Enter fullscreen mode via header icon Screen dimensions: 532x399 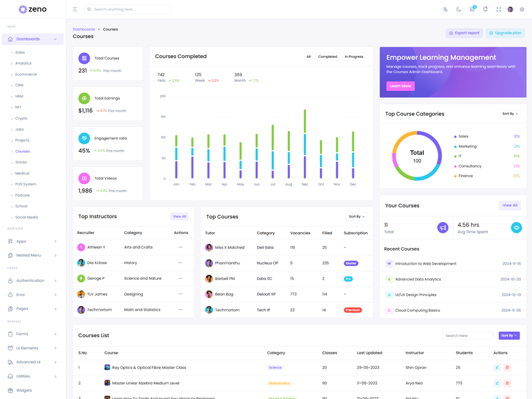pos(499,9)
